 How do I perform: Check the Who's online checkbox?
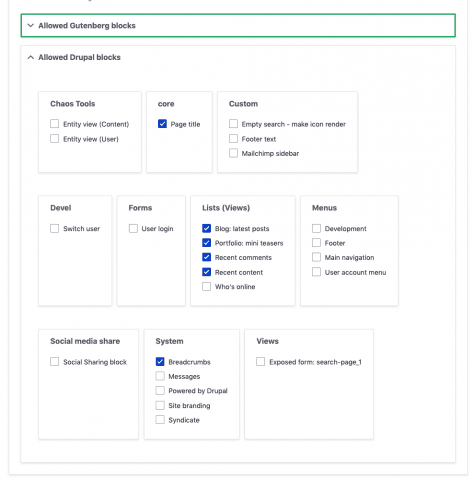coord(207,287)
